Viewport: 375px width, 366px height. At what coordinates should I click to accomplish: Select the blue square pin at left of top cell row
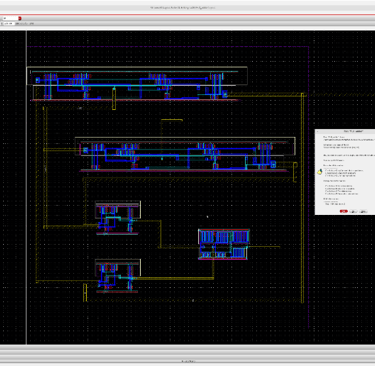tap(38, 80)
